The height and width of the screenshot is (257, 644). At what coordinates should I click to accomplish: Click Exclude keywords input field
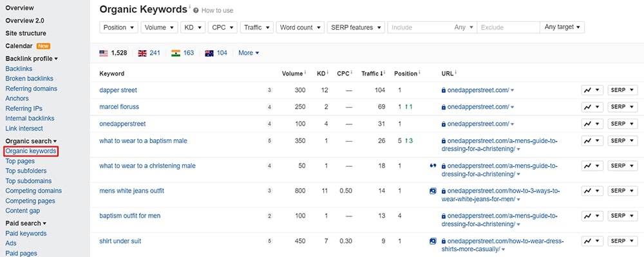pos(509,28)
